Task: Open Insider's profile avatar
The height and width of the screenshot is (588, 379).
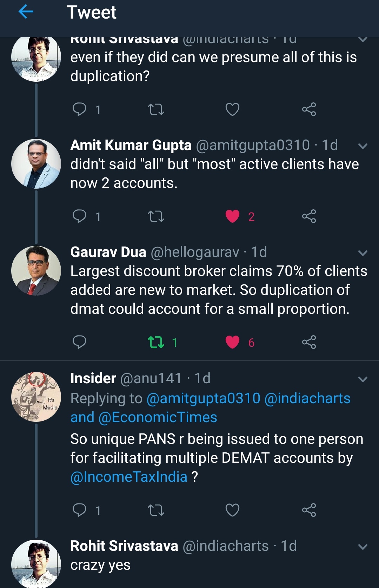Action: (36, 397)
